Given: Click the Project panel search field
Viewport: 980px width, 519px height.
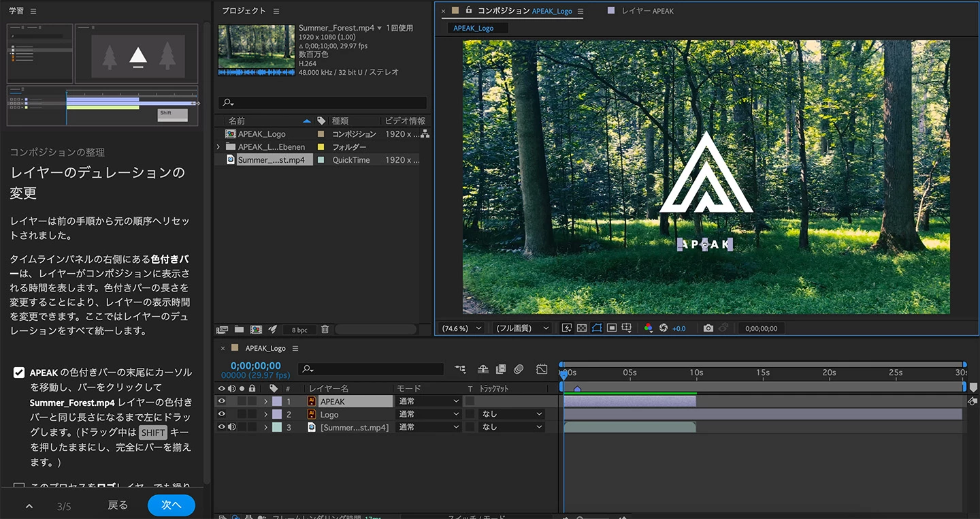Looking at the screenshot, I should coord(323,103).
